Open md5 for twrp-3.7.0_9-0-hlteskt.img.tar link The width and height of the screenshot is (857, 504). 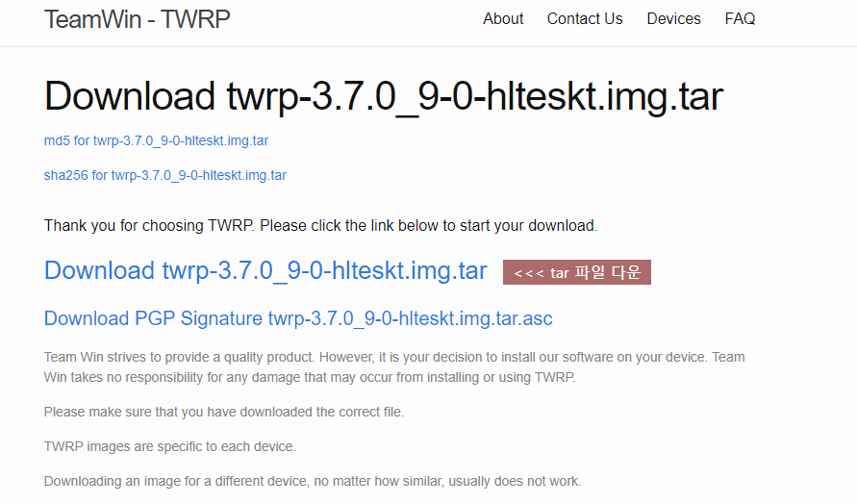[157, 141]
